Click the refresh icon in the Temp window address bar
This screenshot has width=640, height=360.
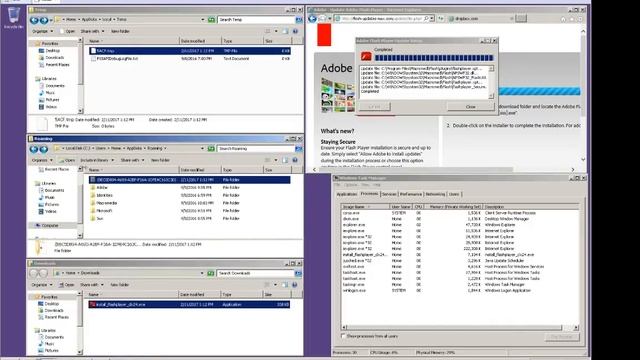coord(211,20)
